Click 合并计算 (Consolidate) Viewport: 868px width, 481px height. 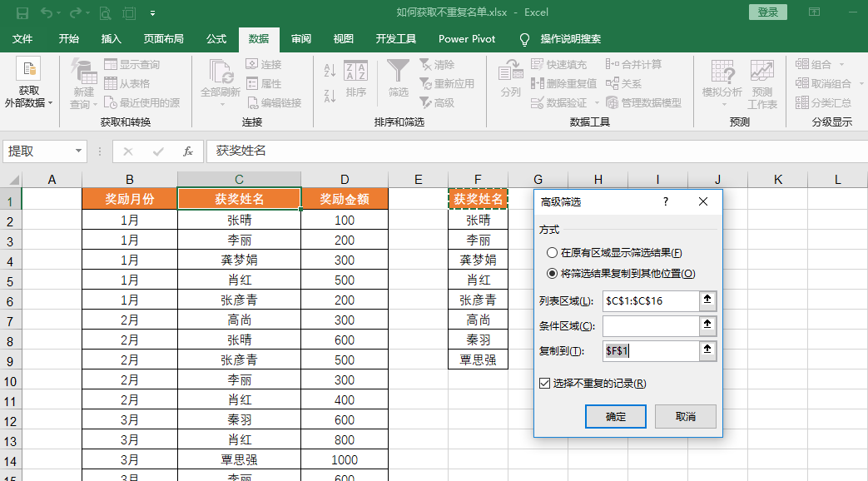coord(633,64)
